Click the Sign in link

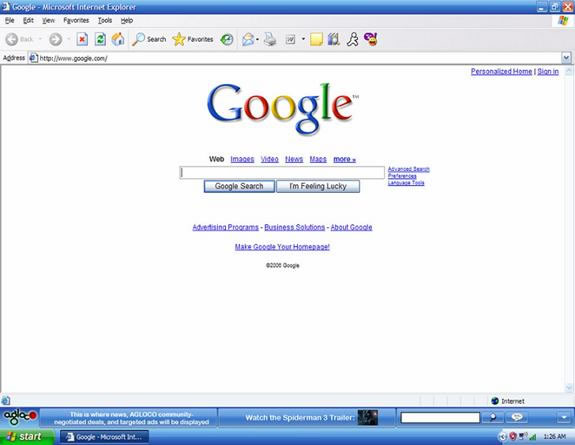pos(548,72)
